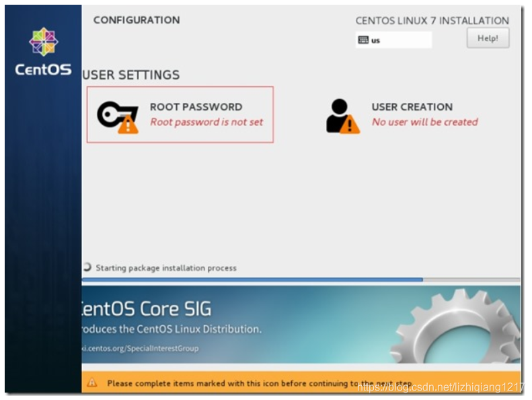
Task: Click the keyboard layout icon beside 'us'
Action: tap(363, 40)
